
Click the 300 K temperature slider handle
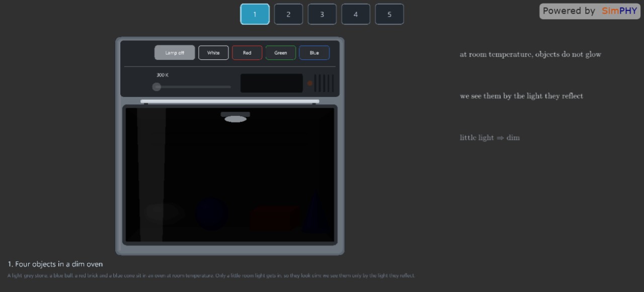[x=156, y=87]
